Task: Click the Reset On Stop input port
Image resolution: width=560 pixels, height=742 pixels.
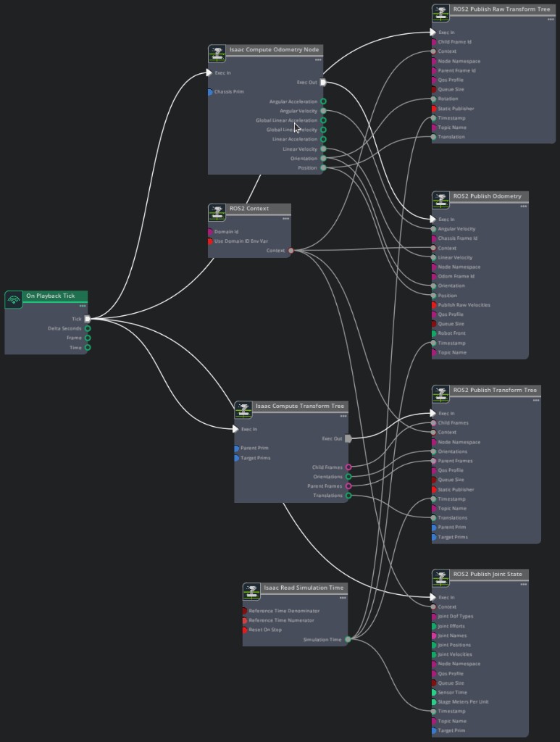Action: click(x=245, y=630)
